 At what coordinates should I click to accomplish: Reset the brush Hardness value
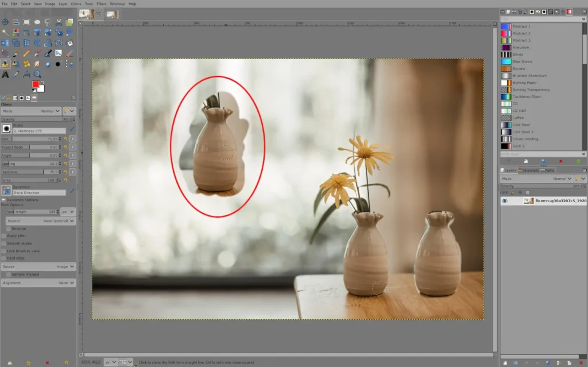65,172
